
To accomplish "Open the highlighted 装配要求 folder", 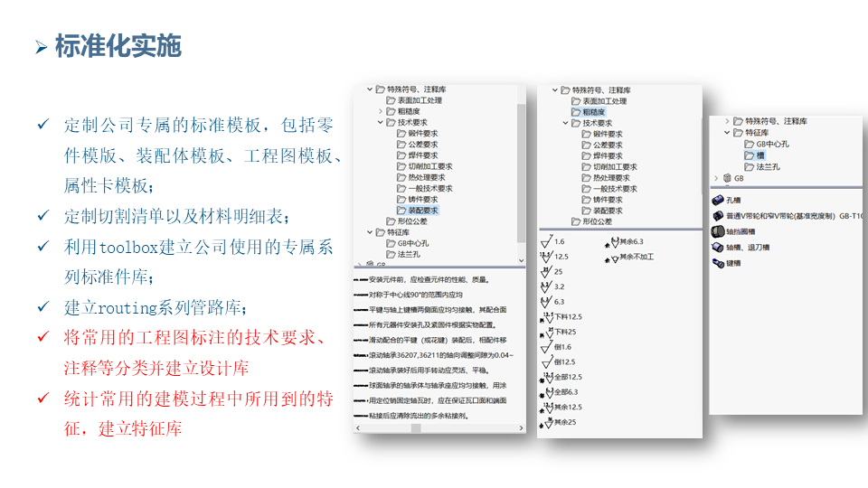I will tap(418, 211).
